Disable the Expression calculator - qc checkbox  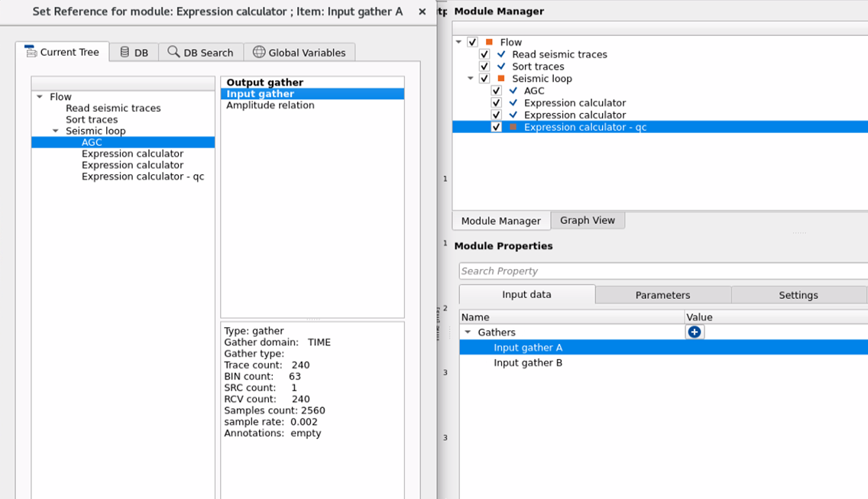click(x=497, y=127)
